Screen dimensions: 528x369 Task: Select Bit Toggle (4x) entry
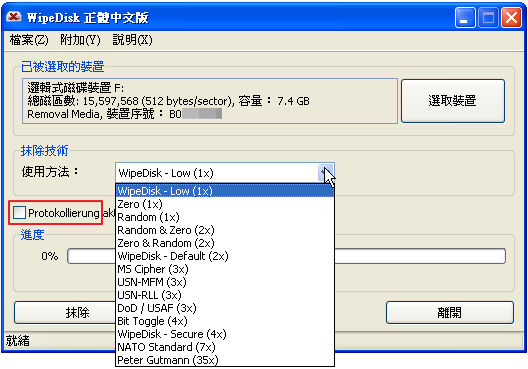point(225,321)
